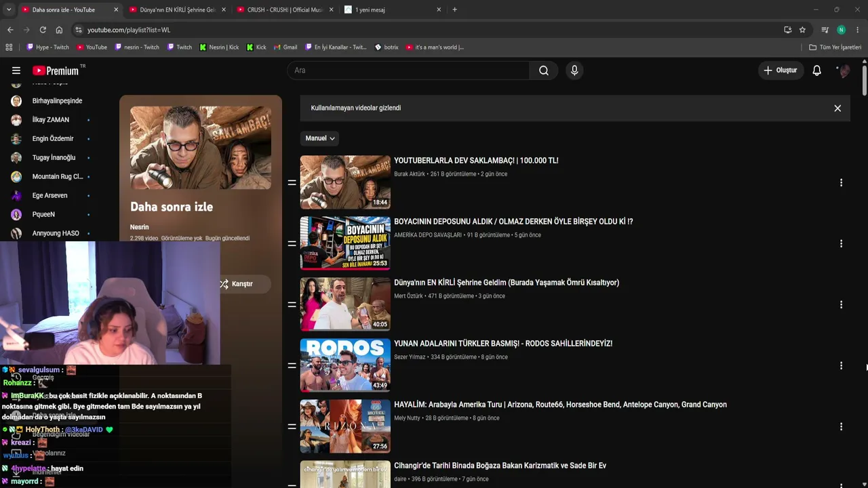868x488 pixels.
Task: Bookmark this page with the star
Action: coord(802,30)
